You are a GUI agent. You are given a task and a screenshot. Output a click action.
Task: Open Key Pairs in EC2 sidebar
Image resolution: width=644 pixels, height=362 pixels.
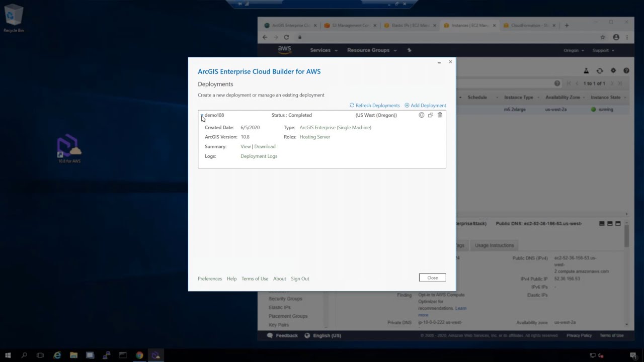pos(279,325)
